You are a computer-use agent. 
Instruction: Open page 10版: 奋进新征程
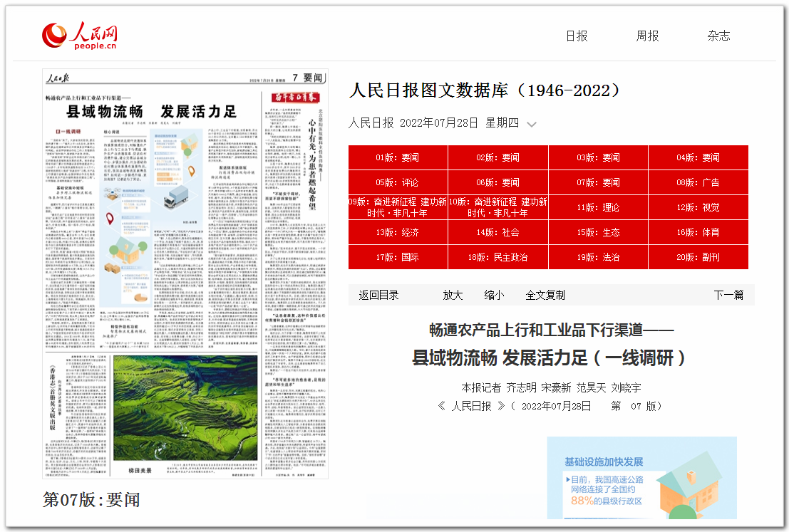498,207
